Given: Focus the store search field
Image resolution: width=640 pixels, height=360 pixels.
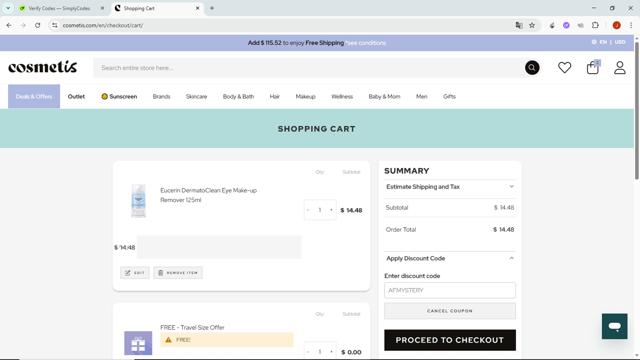Looking at the screenshot, I should (x=308, y=68).
